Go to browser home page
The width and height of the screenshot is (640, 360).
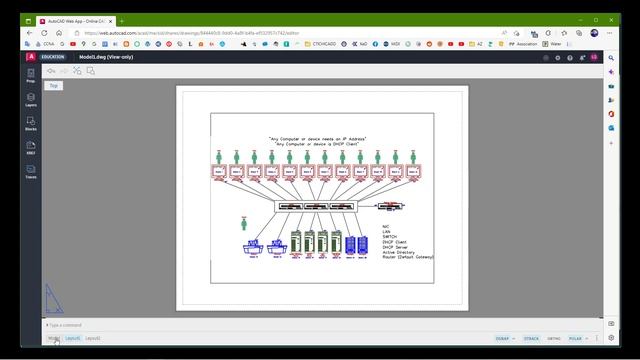(59, 33)
